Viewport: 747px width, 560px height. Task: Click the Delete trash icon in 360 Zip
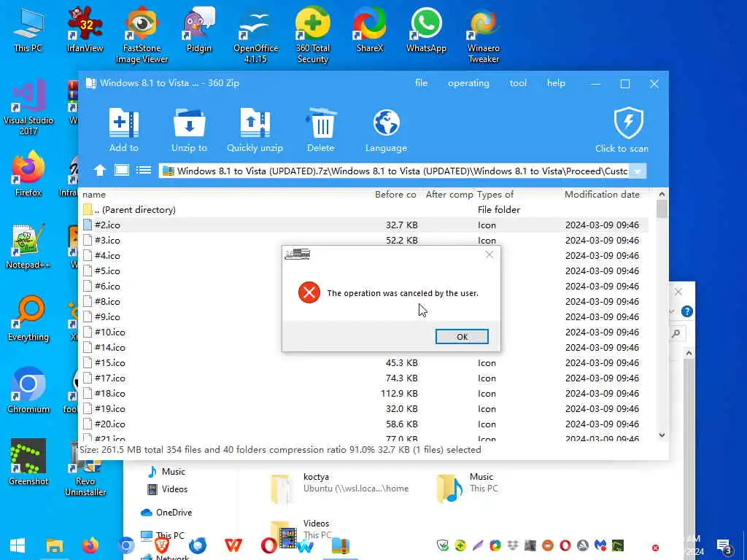click(x=321, y=122)
